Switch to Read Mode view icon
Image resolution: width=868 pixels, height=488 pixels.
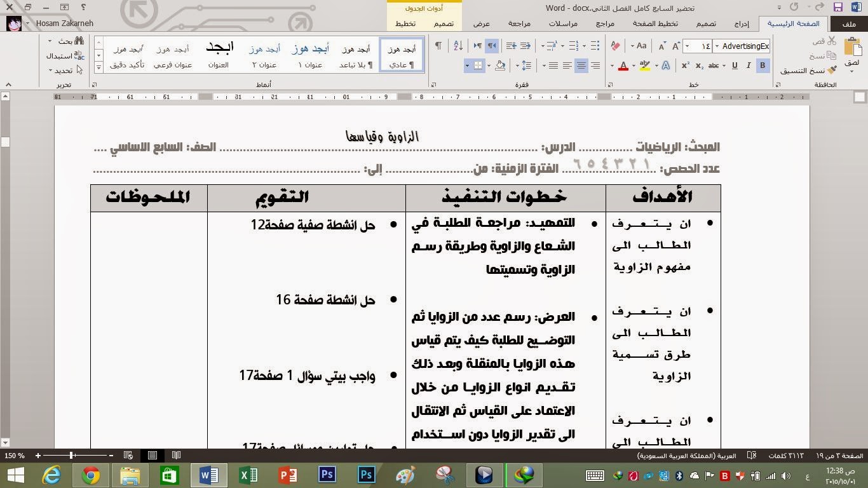tap(176, 455)
